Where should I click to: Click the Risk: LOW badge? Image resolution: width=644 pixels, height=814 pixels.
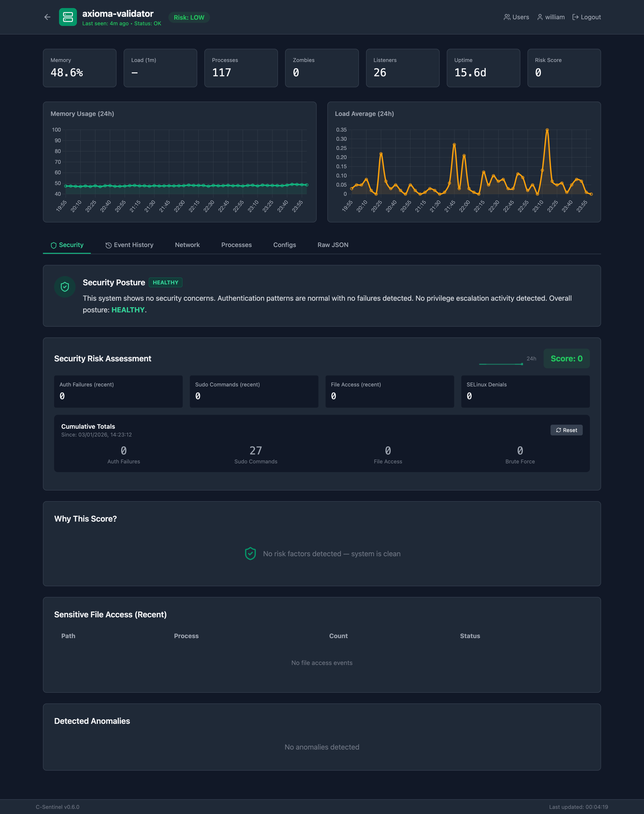click(189, 17)
